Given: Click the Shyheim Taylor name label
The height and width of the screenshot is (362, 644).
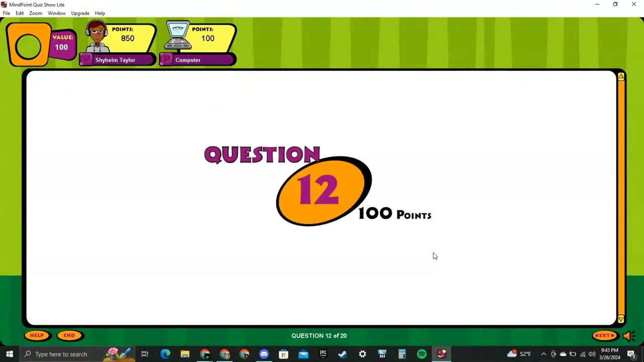Looking at the screenshot, I should 115,60.
